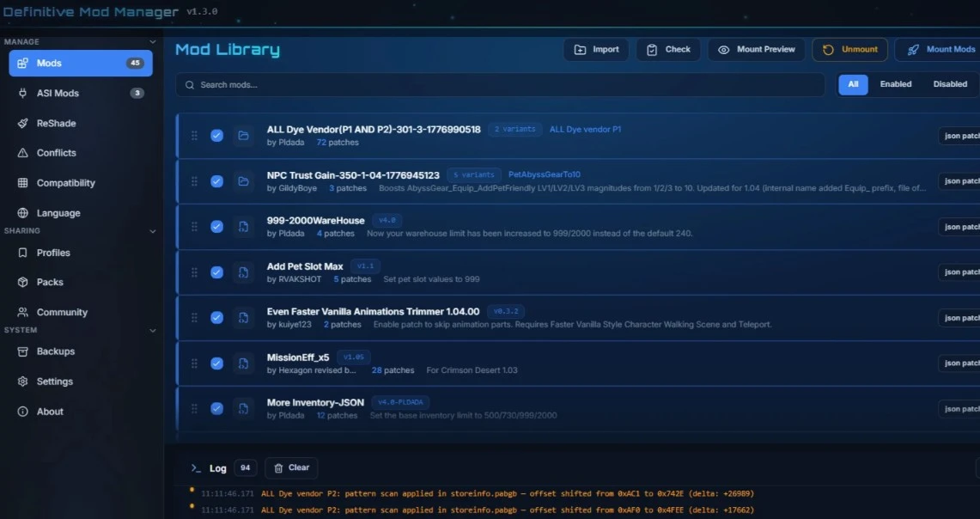Viewport: 980px width, 519px height.
Task: Open the About page
Action: [81, 412]
